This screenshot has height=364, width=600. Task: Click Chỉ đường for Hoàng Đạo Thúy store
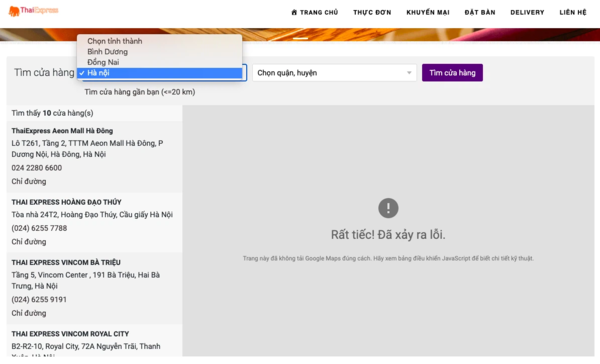[x=29, y=242]
